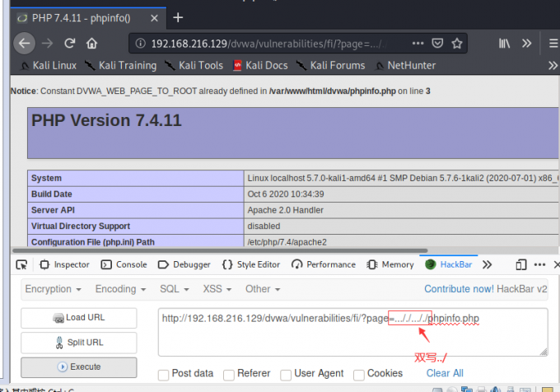Image resolution: width=560 pixels, height=392 pixels.
Task: Click the 'Server API' row label
Action: (x=53, y=210)
